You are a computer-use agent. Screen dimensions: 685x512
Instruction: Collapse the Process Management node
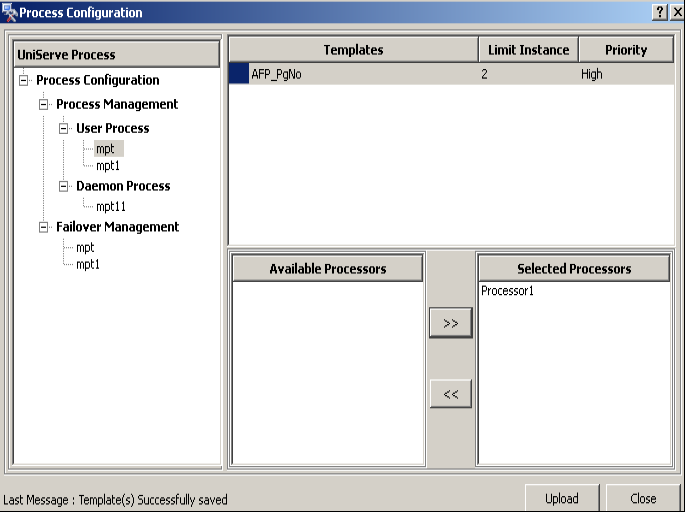click(43, 104)
